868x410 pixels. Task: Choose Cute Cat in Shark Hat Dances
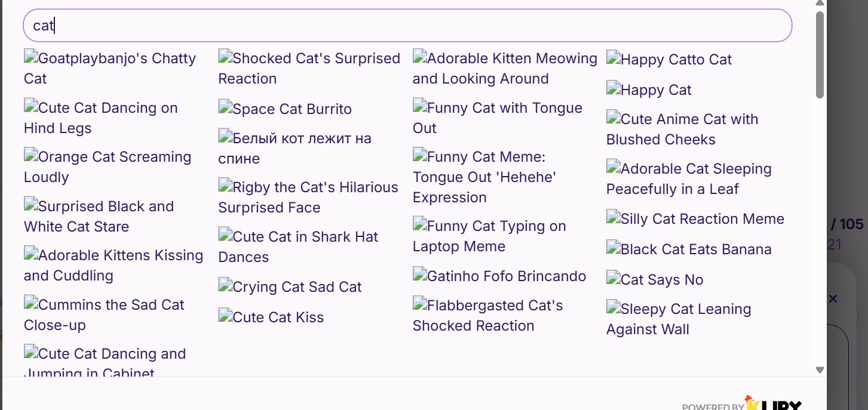point(298,246)
